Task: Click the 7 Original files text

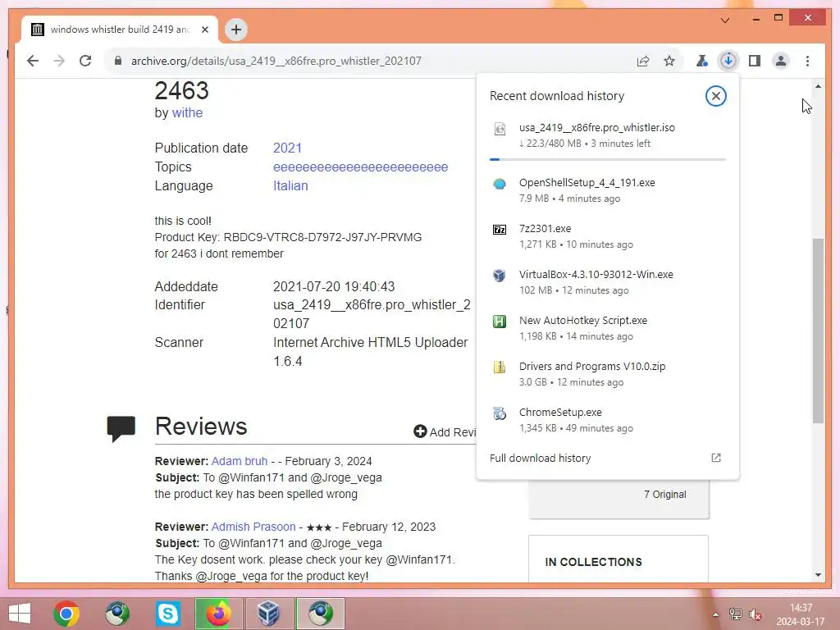Action: pos(664,495)
